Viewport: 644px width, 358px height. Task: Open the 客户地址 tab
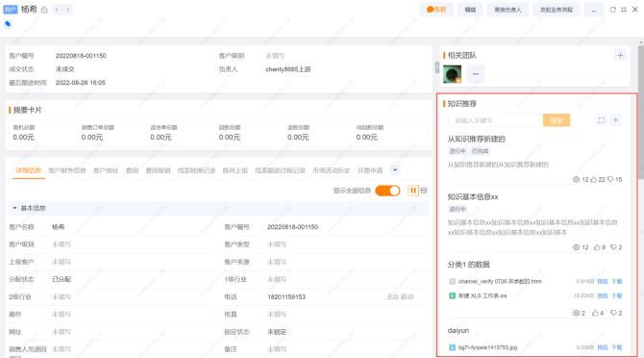pos(106,170)
